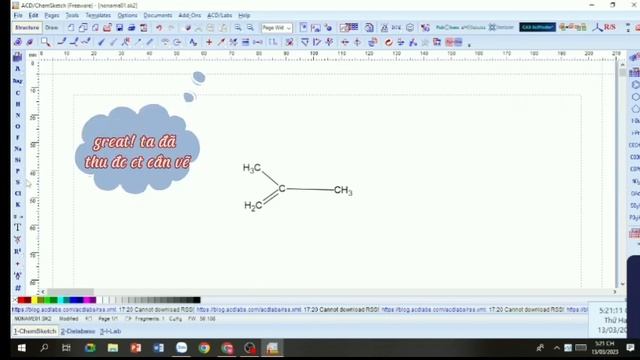The image size is (640, 360).
Task: Select Carbon atom C
Action: pos(18,93)
